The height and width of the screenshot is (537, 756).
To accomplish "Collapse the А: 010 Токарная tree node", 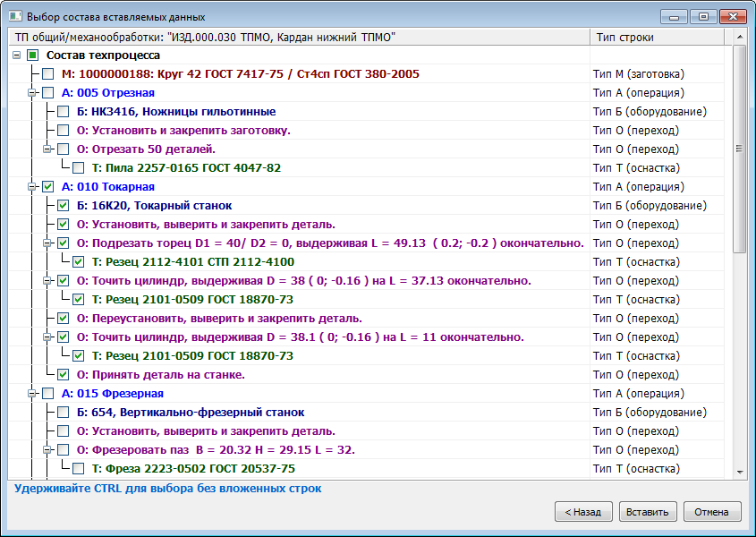I will coord(33,187).
